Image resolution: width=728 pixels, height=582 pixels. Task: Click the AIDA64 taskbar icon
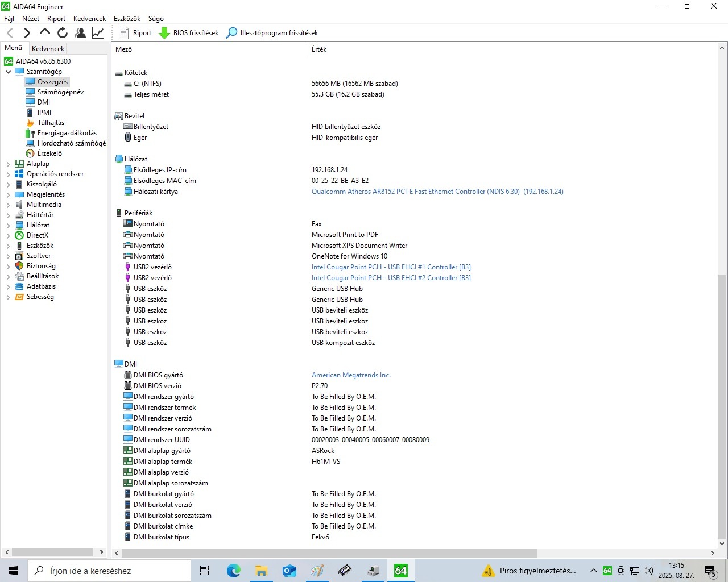point(401,571)
